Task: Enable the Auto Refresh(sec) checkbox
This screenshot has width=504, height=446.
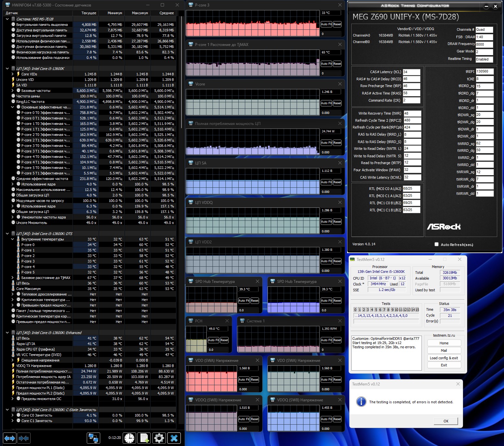Action: point(437,244)
